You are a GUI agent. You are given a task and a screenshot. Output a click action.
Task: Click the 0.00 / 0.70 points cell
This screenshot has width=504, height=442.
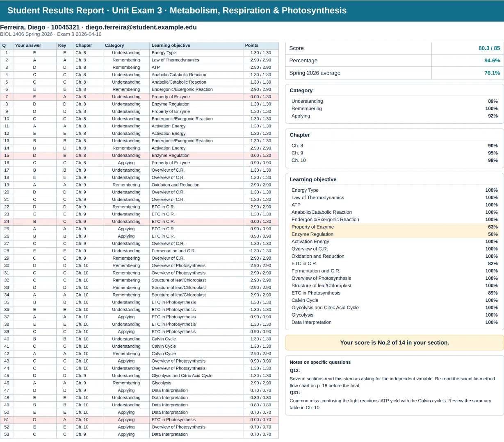point(261,420)
